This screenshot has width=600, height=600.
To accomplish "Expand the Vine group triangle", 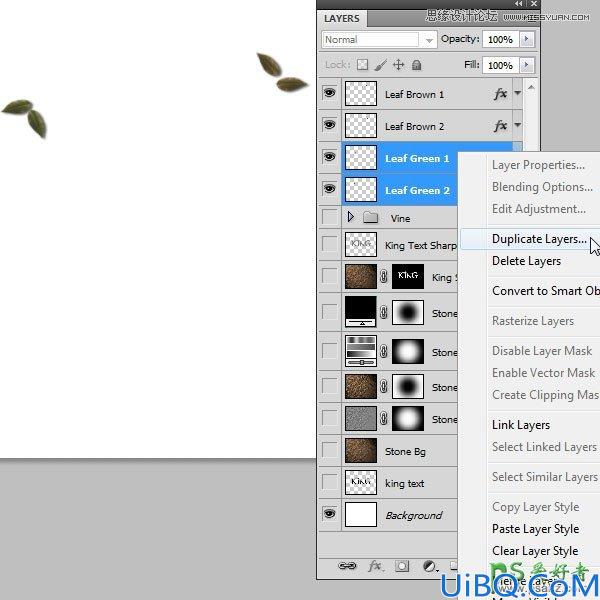I will tap(350, 217).
